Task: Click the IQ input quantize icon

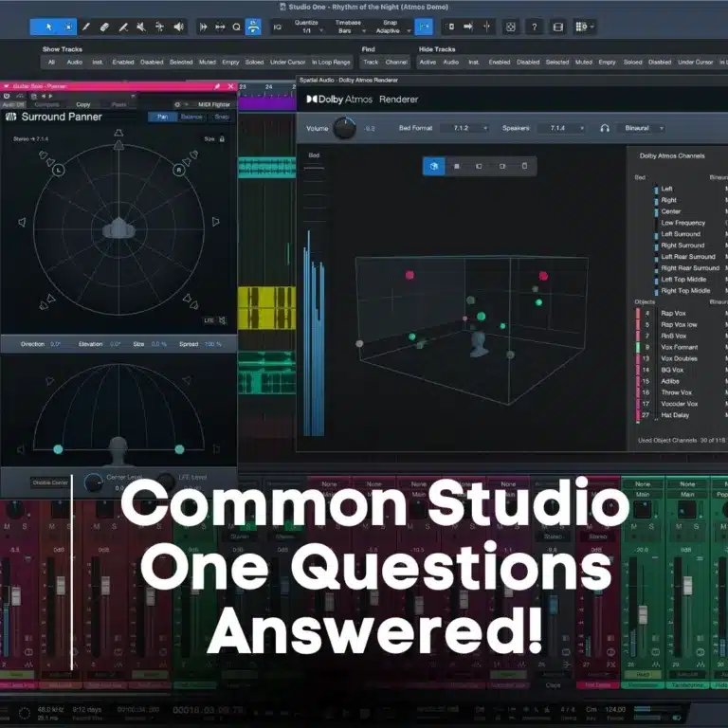Action: [x=277, y=27]
